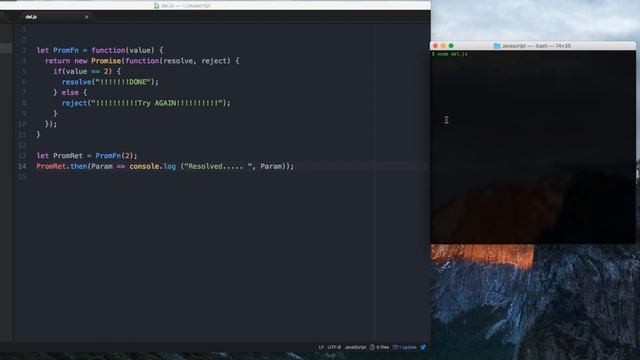Open the Twitter bird icon in status bar
Viewport: 640px width, 360px height.
pos(423,347)
